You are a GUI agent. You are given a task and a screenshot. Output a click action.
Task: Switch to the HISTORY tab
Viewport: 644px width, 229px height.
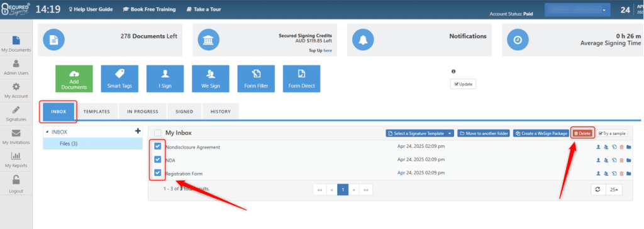221,111
